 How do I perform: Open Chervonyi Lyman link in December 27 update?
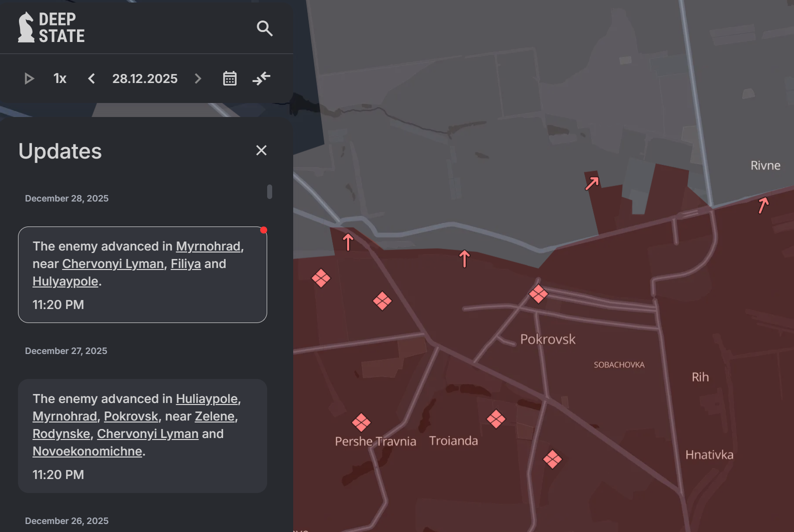click(x=148, y=434)
